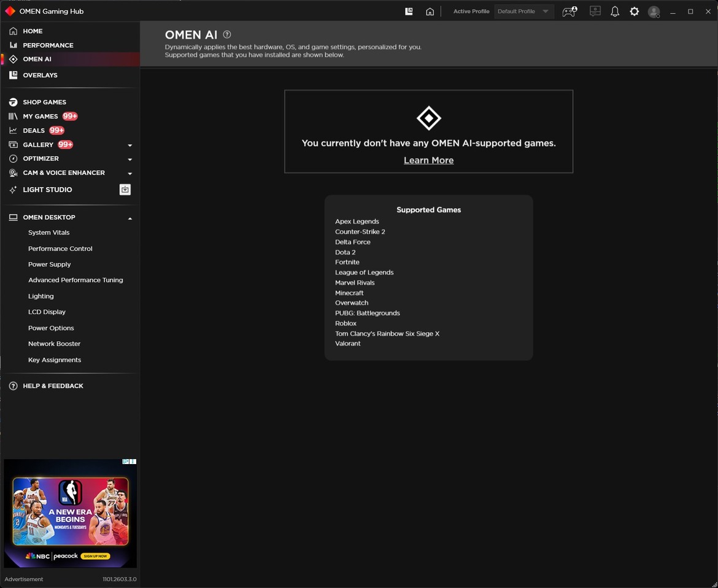Screen dimensions: 718x588
Task: Click the OMEN Gaming Hub logo
Action: click(10, 11)
